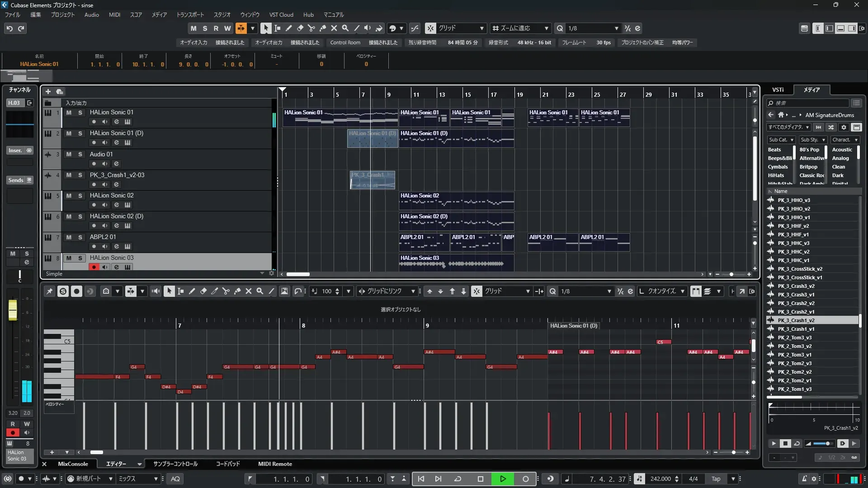
Task: Click the Stop button in transport bar
Action: click(481, 479)
